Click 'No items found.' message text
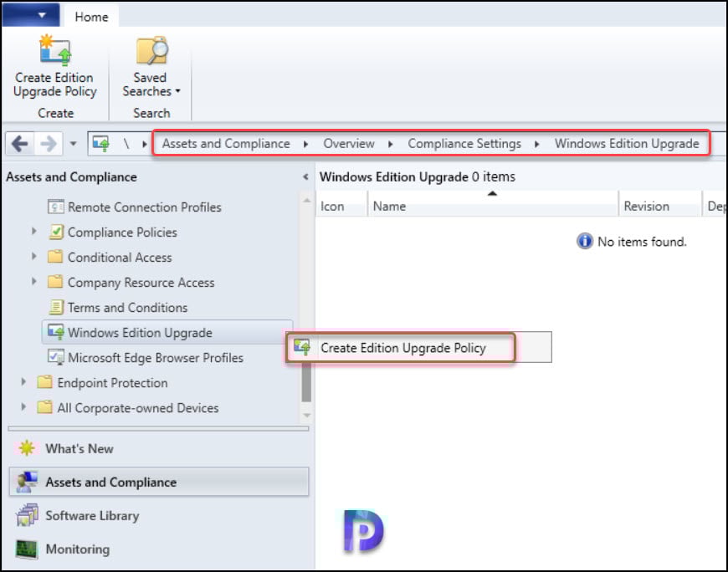The height and width of the screenshot is (572, 728). pyautogui.click(x=642, y=242)
